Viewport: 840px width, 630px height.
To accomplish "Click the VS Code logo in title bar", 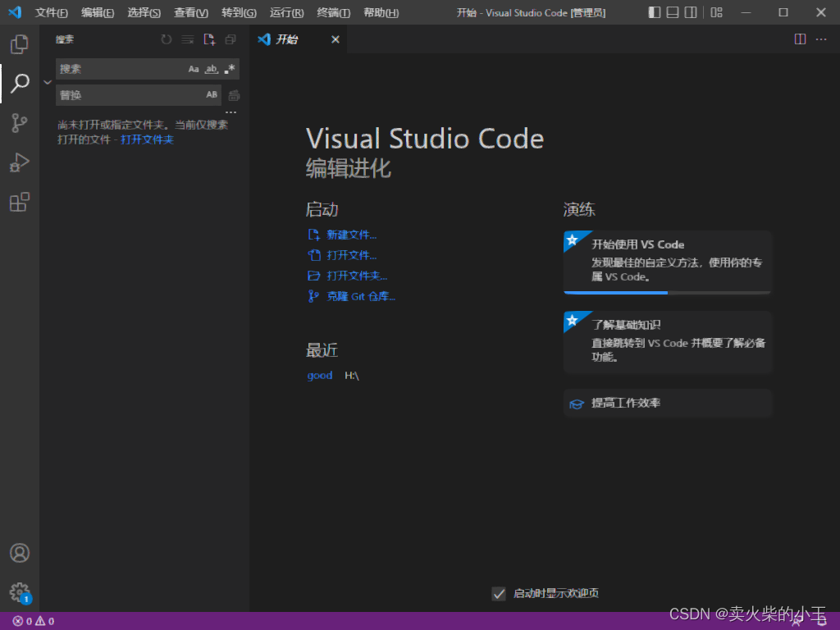I will (x=15, y=11).
